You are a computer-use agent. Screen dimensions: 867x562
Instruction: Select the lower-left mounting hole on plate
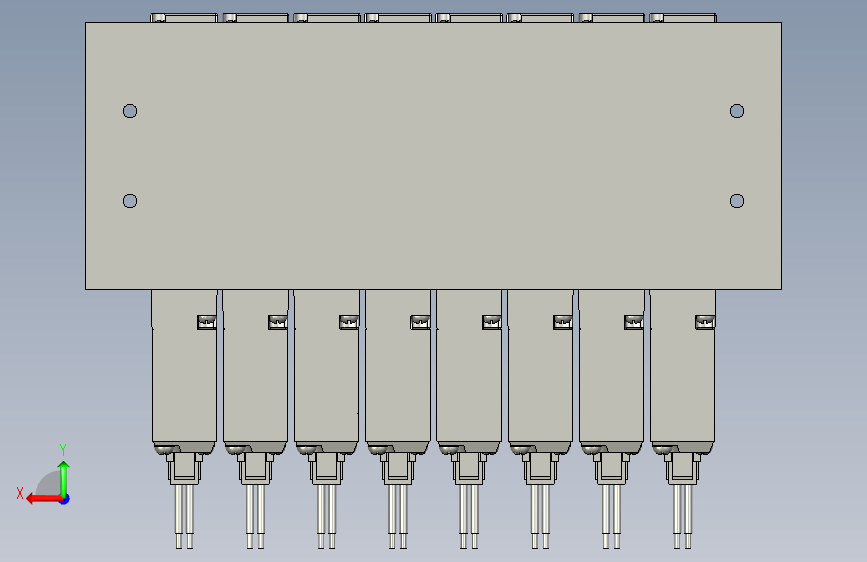coord(130,201)
